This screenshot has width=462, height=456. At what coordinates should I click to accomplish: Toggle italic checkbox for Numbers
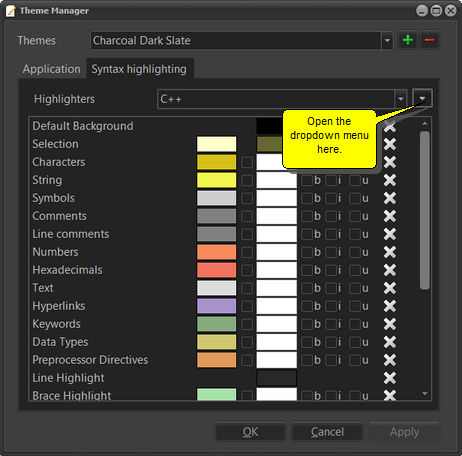coord(331,253)
